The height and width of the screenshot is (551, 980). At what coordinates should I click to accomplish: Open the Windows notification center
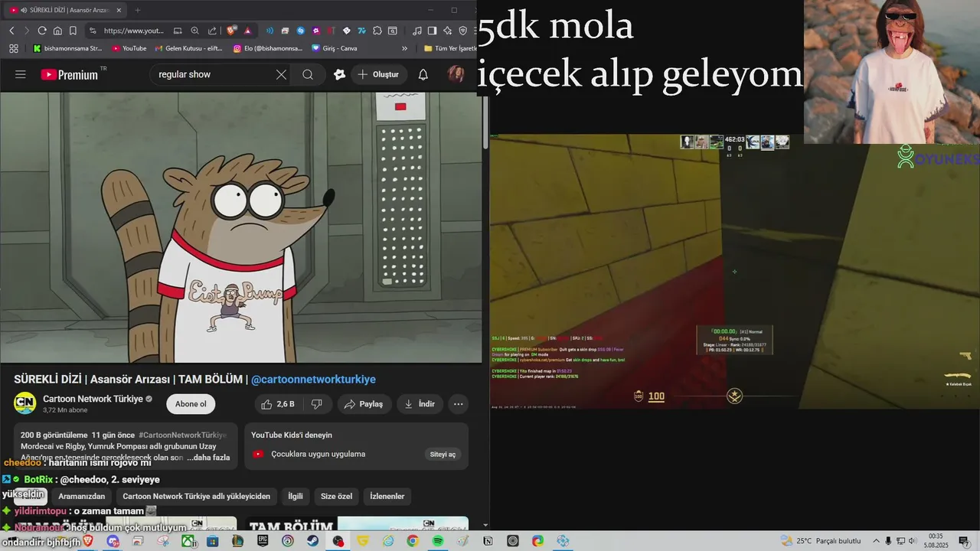pos(964,541)
